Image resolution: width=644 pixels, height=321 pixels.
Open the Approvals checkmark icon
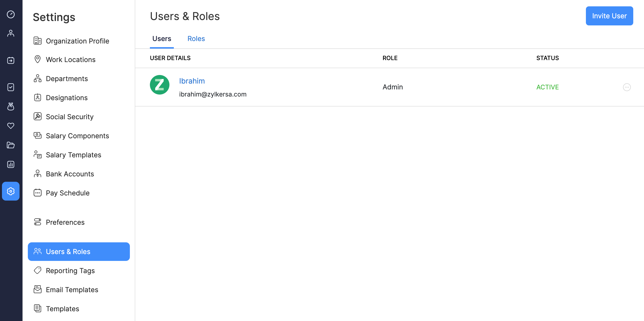coord(10,87)
